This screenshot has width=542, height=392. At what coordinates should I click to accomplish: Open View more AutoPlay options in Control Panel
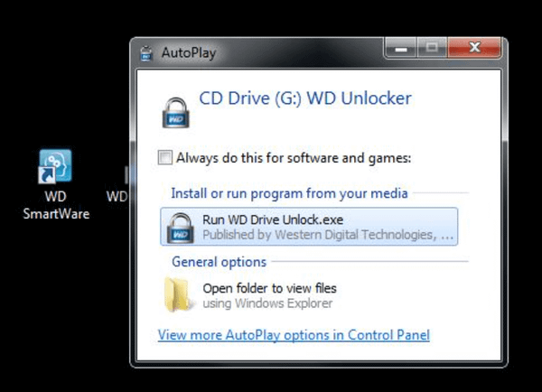(x=294, y=335)
